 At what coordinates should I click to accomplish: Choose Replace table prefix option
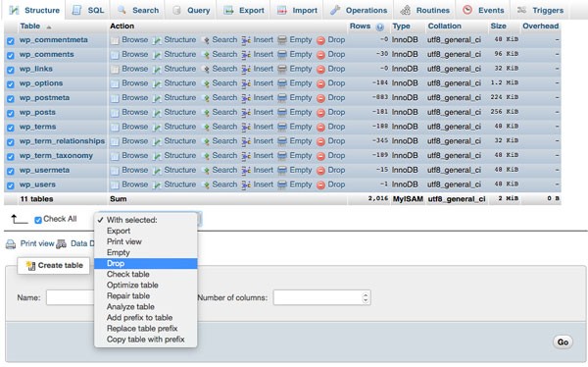[x=145, y=329]
